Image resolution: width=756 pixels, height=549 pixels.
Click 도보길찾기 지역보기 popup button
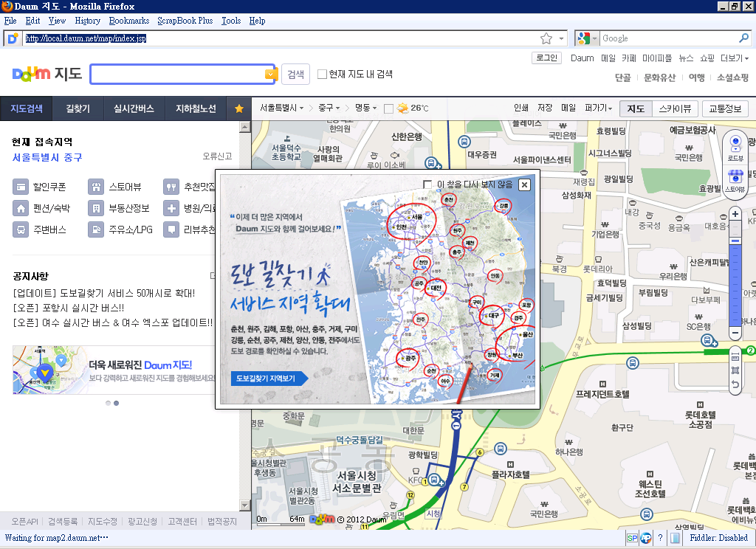(269, 379)
